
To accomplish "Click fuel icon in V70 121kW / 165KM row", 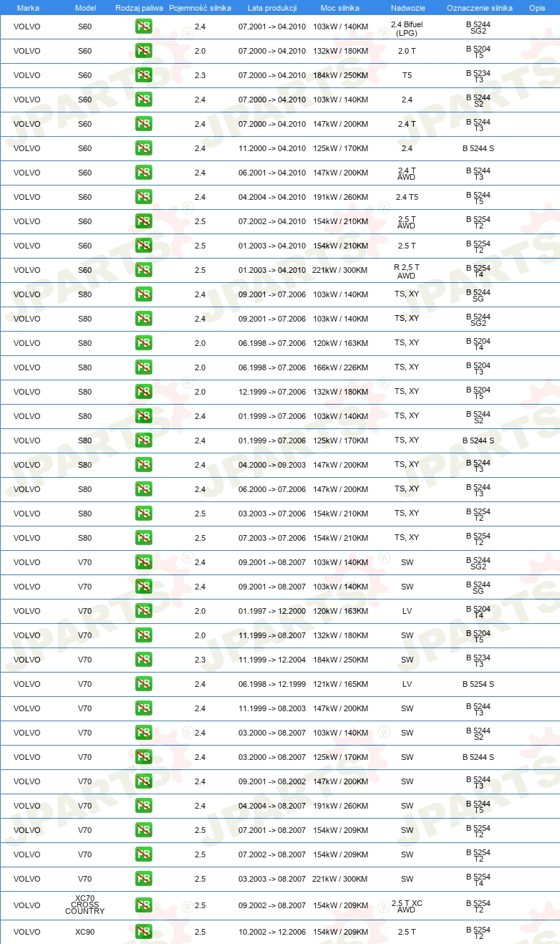I will click(x=143, y=685).
